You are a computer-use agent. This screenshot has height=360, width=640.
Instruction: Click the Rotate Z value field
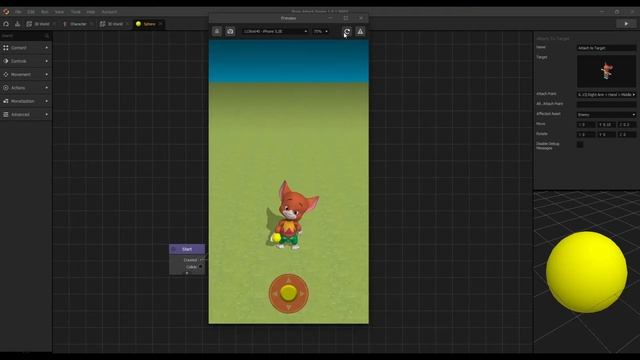pos(627,134)
